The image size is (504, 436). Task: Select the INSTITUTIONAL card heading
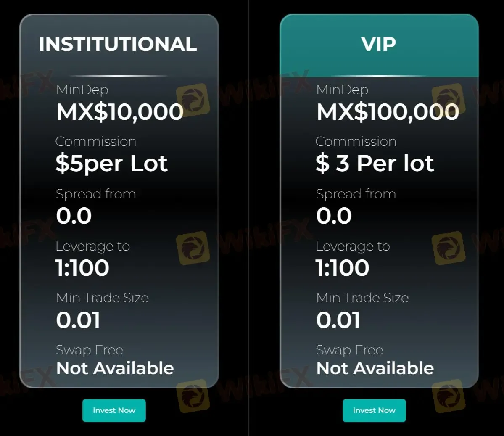118,44
